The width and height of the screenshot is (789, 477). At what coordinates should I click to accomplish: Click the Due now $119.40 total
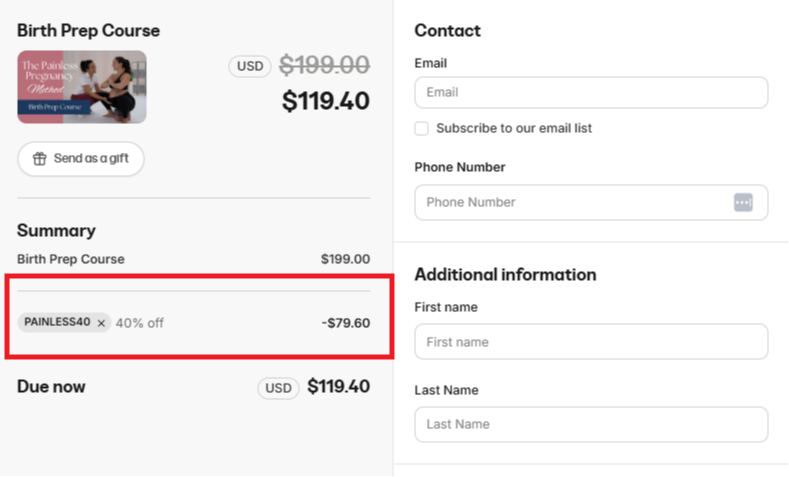coord(338,387)
